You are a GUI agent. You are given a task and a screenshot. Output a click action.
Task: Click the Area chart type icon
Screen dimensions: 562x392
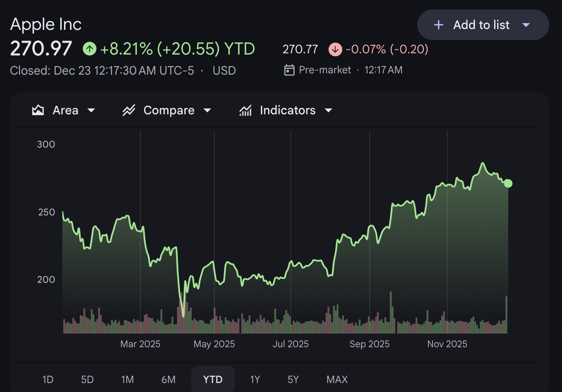point(38,110)
